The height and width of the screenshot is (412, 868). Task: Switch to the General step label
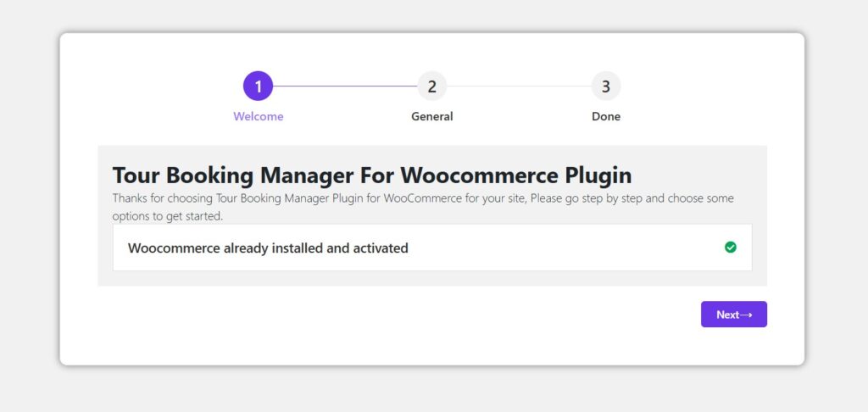pyautogui.click(x=431, y=116)
